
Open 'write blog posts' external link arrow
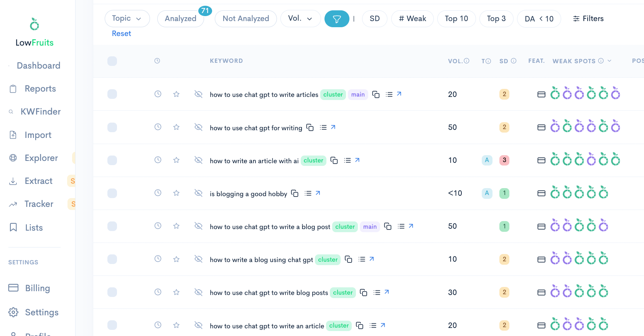[387, 292]
